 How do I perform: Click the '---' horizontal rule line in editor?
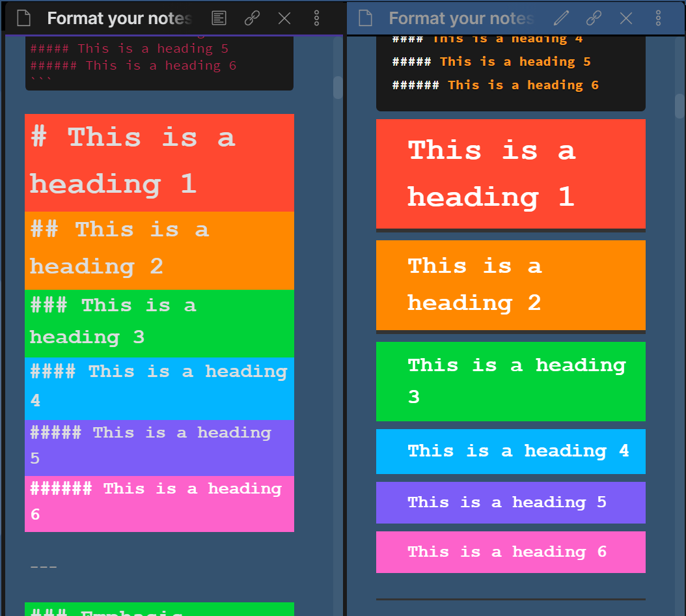44,567
